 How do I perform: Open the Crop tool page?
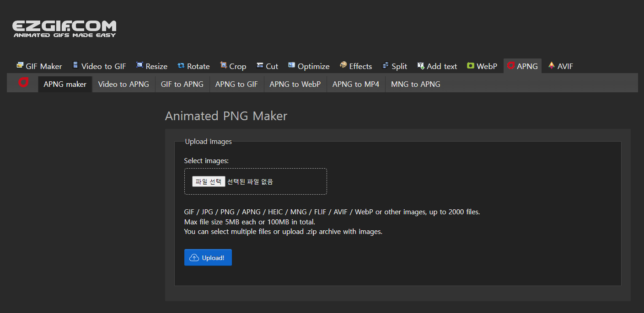pyautogui.click(x=233, y=66)
